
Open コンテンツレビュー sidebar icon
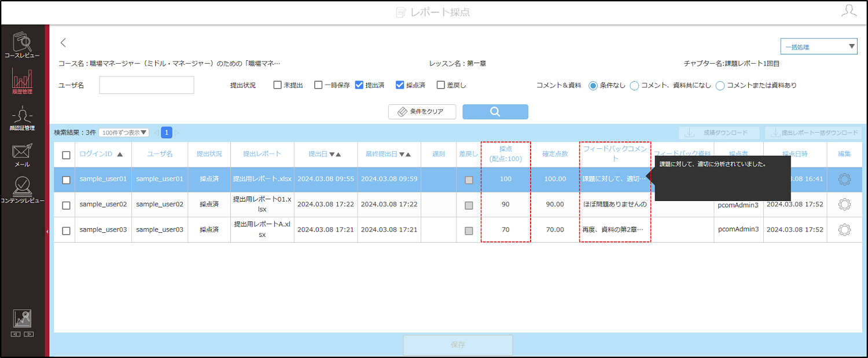click(22, 189)
